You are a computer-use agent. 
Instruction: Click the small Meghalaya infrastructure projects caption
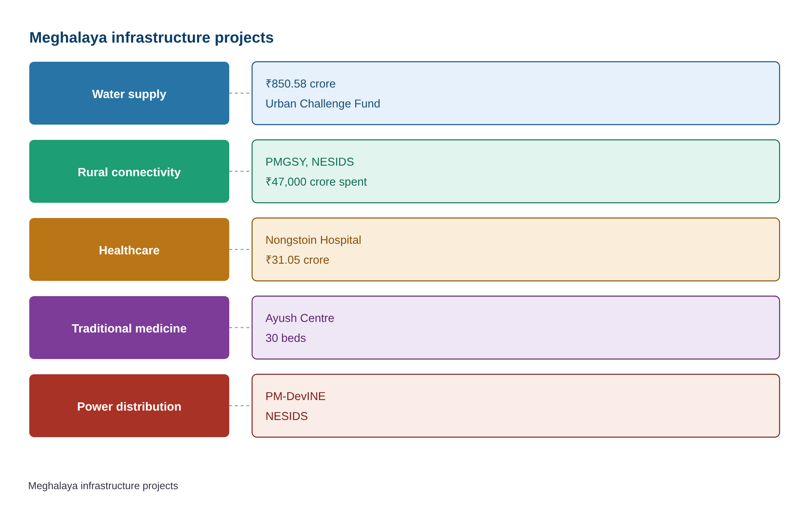[x=103, y=486]
